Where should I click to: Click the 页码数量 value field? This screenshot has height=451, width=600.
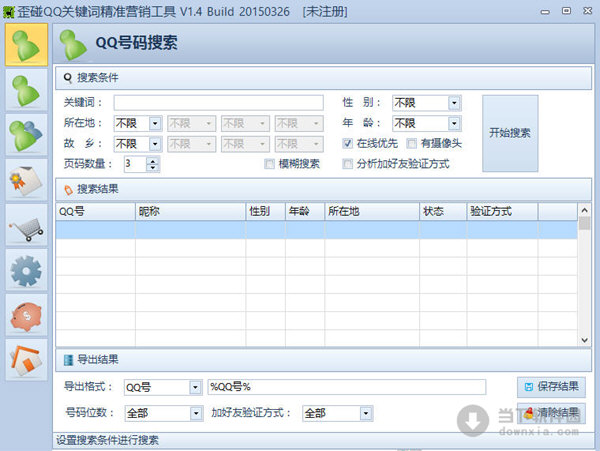(x=135, y=164)
